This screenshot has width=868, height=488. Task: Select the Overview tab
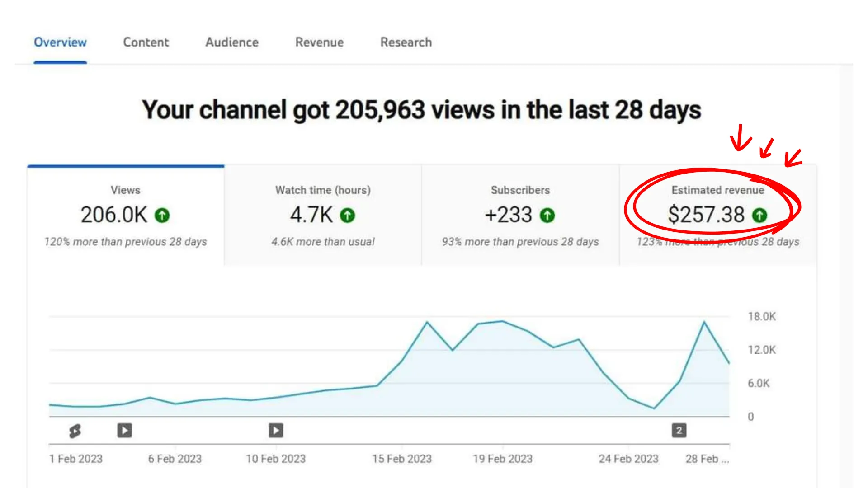pos(60,42)
